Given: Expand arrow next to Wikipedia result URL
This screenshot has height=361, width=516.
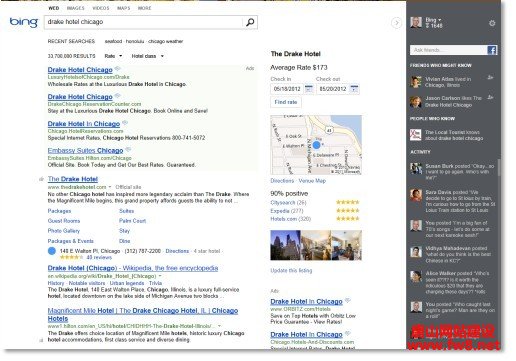Looking at the screenshot, I should coord(160,276).
